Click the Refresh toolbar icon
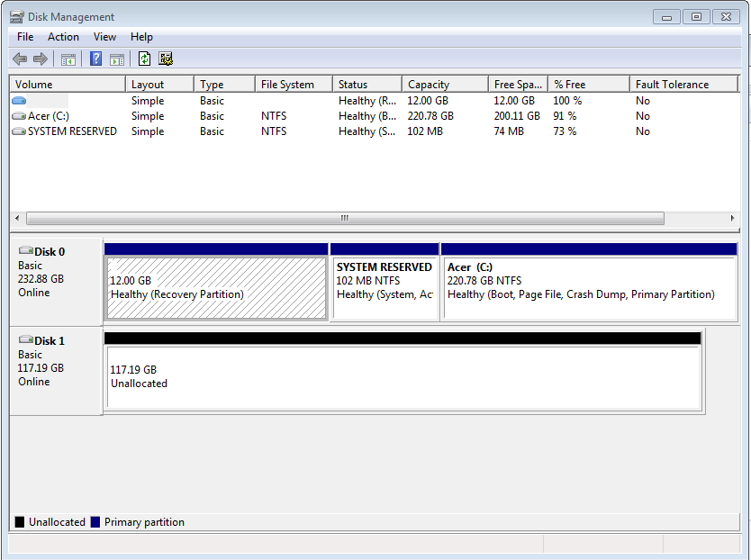 (144, 59)
